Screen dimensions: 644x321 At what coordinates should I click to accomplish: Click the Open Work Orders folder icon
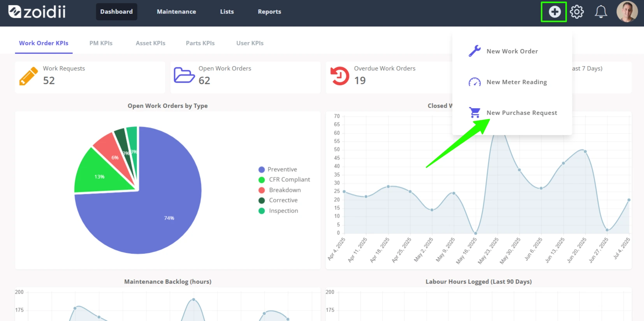(x=184, y=75)
